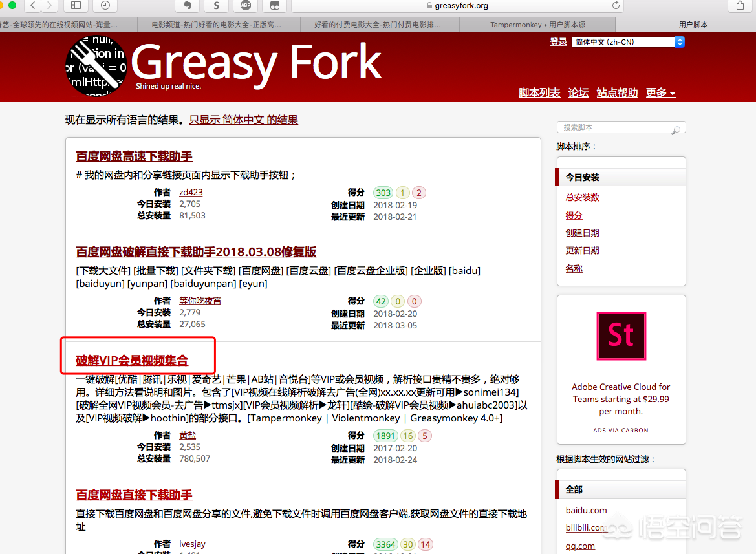This screenshot has width=756, height=554.
Task: Click the 登录 login link
Action: pyautogui.click(x=558, y=42)
